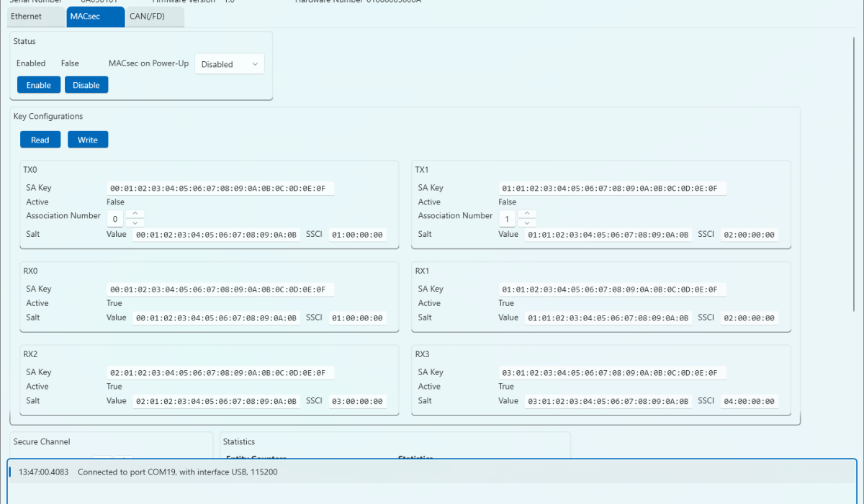Read the key configurations
The height and width of the screenshot is (504, 864).
click(x=40, y=140)
